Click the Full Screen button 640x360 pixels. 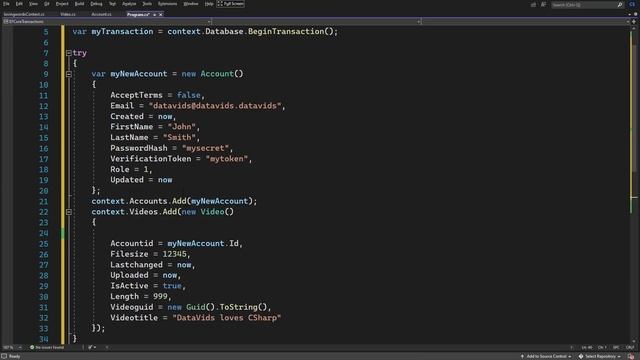click(x=231, y=4)
